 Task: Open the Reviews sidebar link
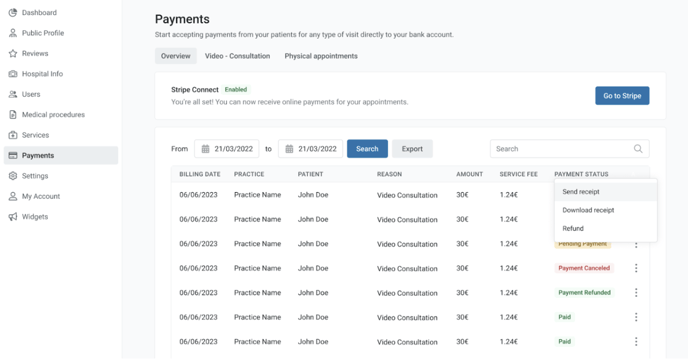35,54
